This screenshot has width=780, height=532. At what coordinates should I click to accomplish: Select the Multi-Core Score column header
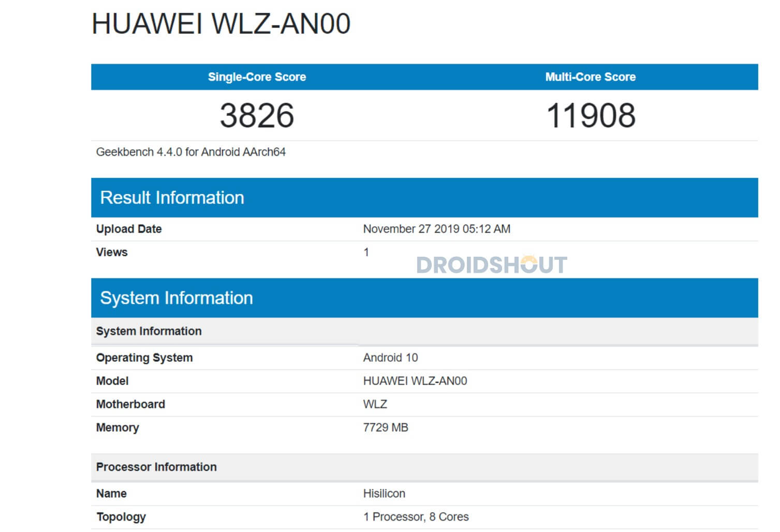point(590,77)
